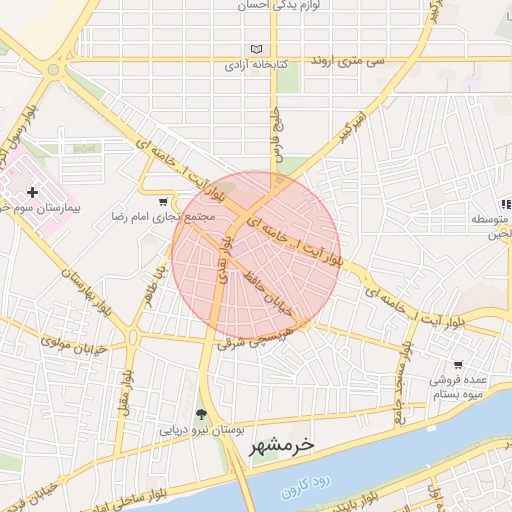Select the بلوار مقبل street label
Image resolution: width=512 pixels, height=512 pixels.
click(x=127, y=394)
